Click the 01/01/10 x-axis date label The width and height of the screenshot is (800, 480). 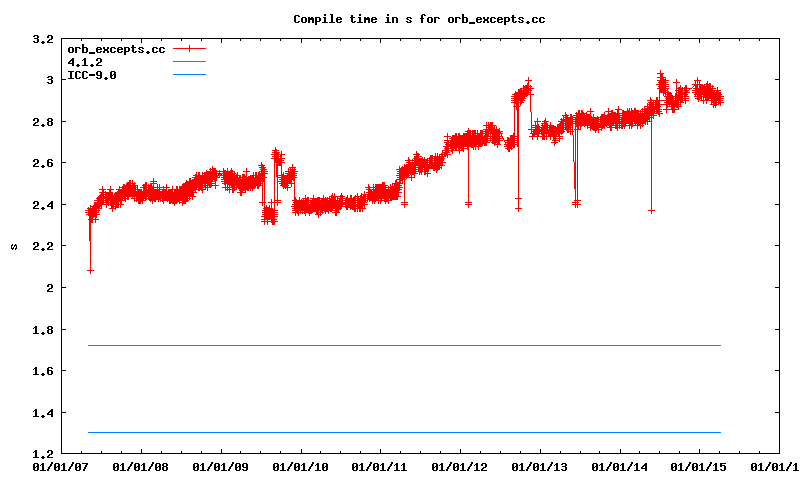(300, 466)
